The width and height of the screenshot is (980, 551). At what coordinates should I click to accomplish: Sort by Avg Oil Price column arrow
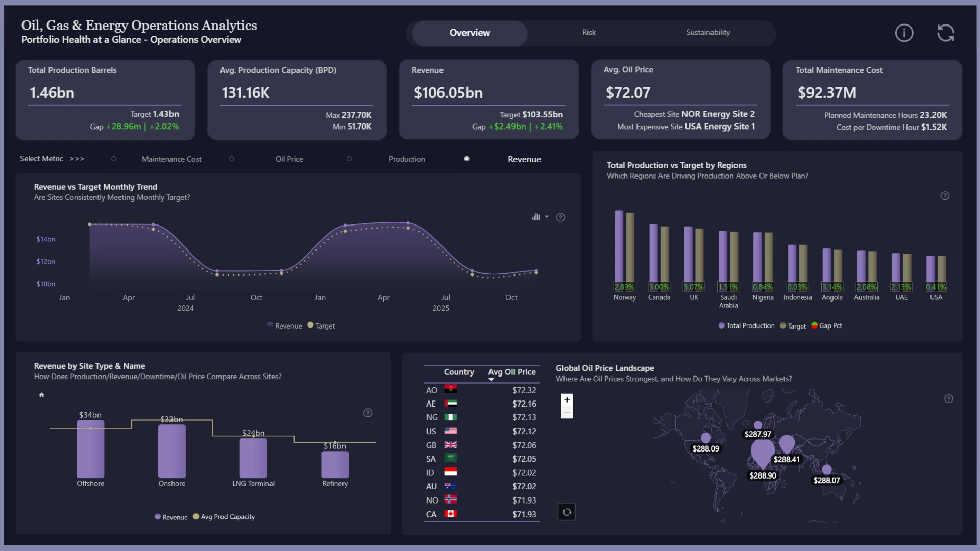point(491,379)
